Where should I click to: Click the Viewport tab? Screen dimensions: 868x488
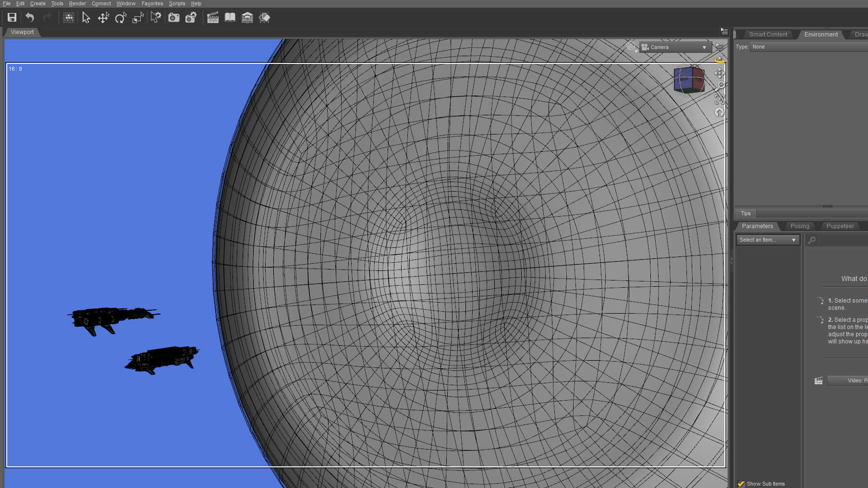click(22, 32)
